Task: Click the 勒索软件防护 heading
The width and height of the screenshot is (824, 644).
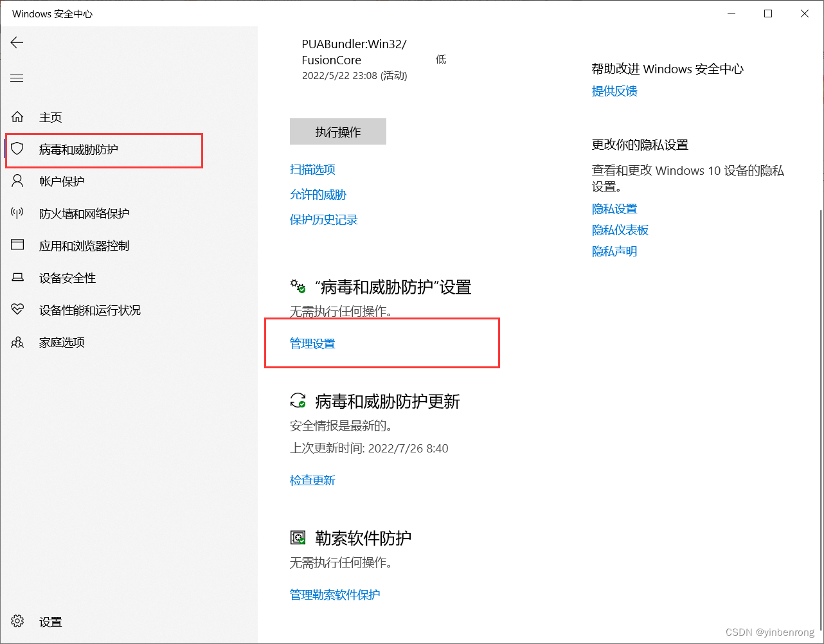Action: [x=363, y=538]
